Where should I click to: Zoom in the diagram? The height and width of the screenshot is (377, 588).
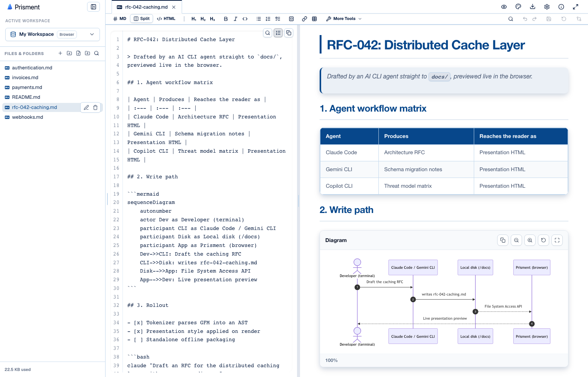[530, 240]
